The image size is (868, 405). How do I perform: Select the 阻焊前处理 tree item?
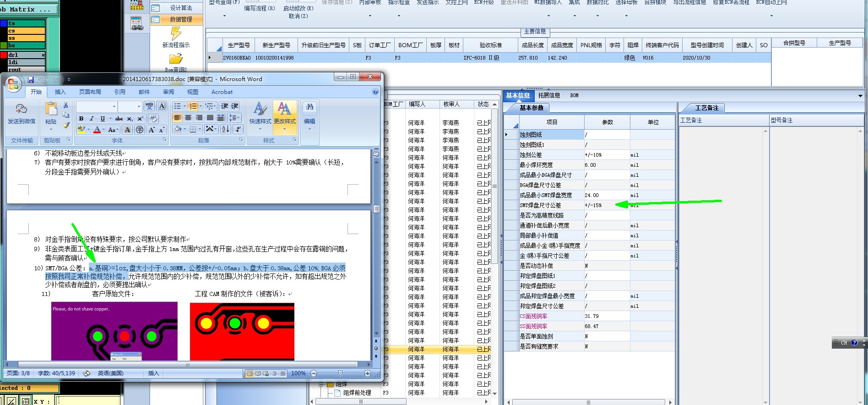tap(357, 393)
